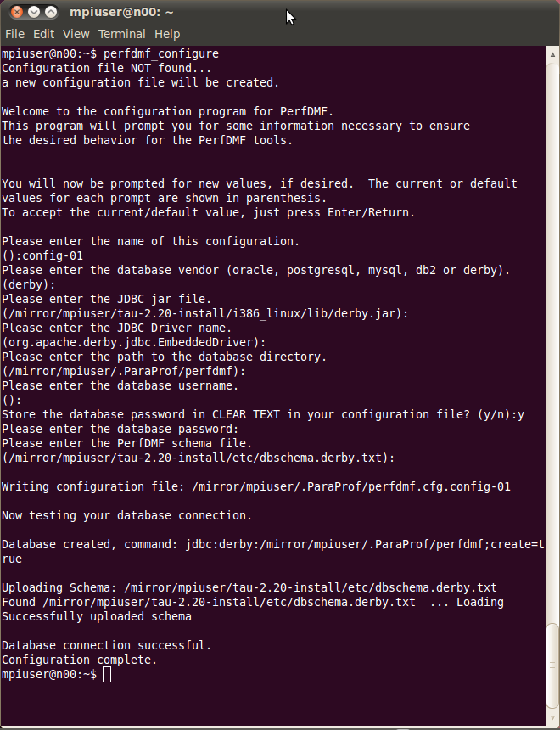Open the File menu
560x730 pixels.
[x=14, y=34]
